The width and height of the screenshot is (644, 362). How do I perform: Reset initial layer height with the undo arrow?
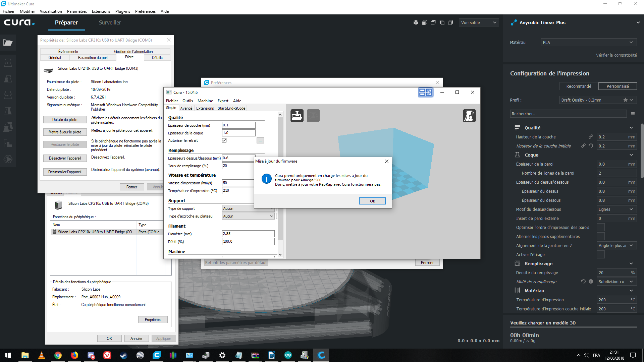click(591, 146)
